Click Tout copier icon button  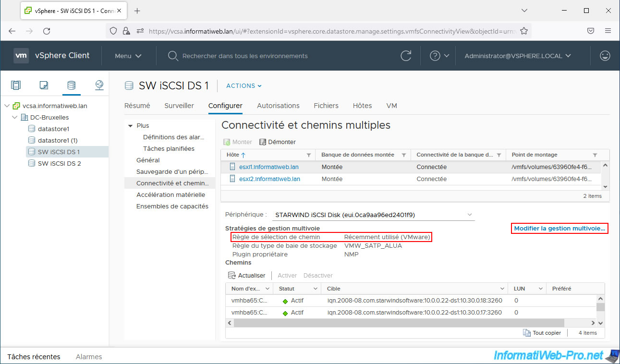tap(542, 333)
